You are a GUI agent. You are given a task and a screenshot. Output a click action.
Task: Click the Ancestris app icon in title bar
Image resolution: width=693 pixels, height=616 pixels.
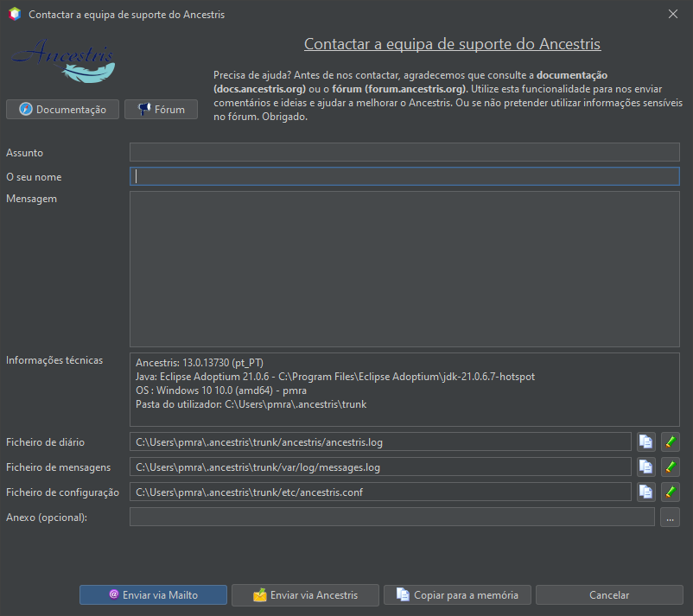coord(15,14)
